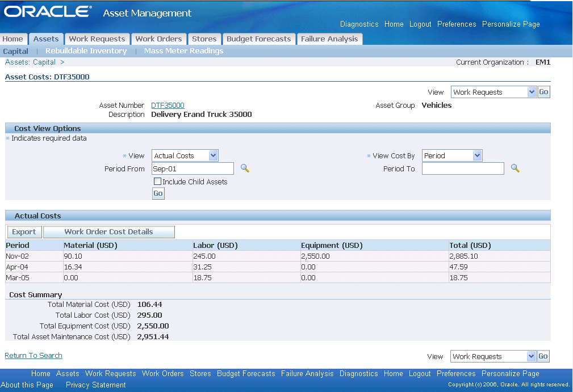Viewport: 573px width, 392px height.
Task: Open the Work Orders tab
Action: click(x=158, y=39)
